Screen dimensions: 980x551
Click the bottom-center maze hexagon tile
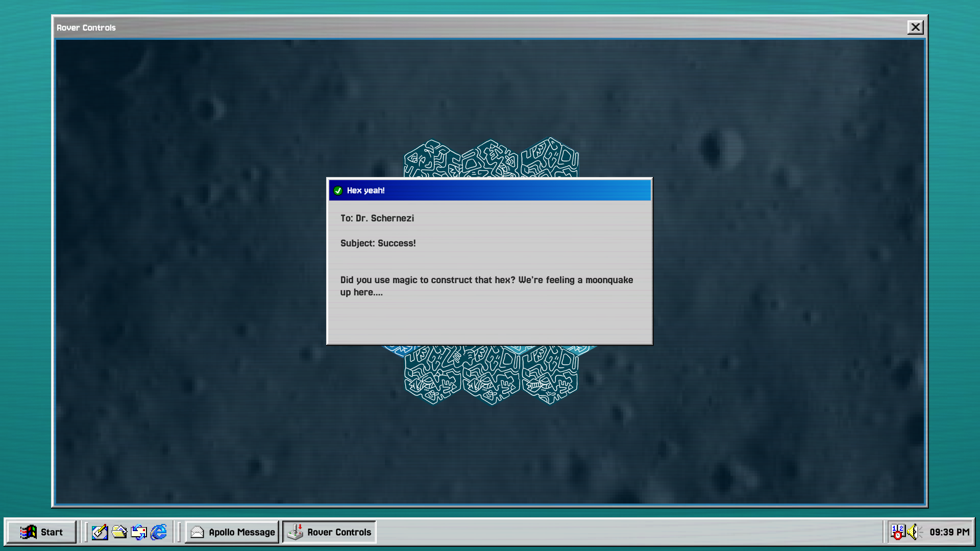click(492, 375)
